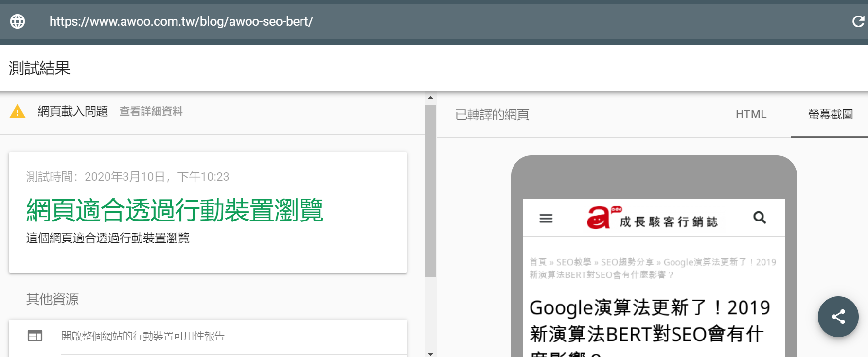Click the 已轉譯的網頁 label
The height and width of the screenshot is (357, 868).
pos(492,115)
